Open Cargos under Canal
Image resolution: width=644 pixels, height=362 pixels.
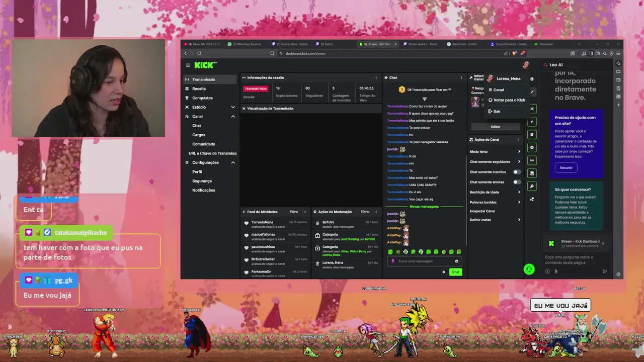[199, 135]
